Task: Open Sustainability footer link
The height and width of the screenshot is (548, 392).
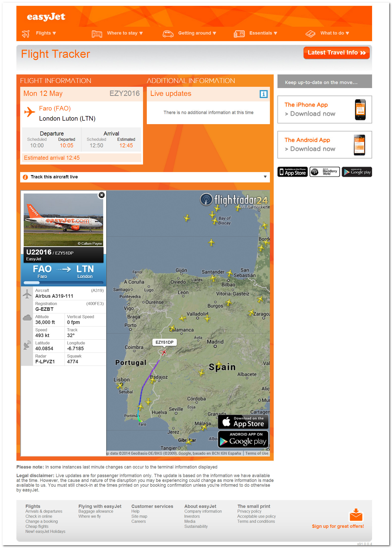Action: click(196, 526)
